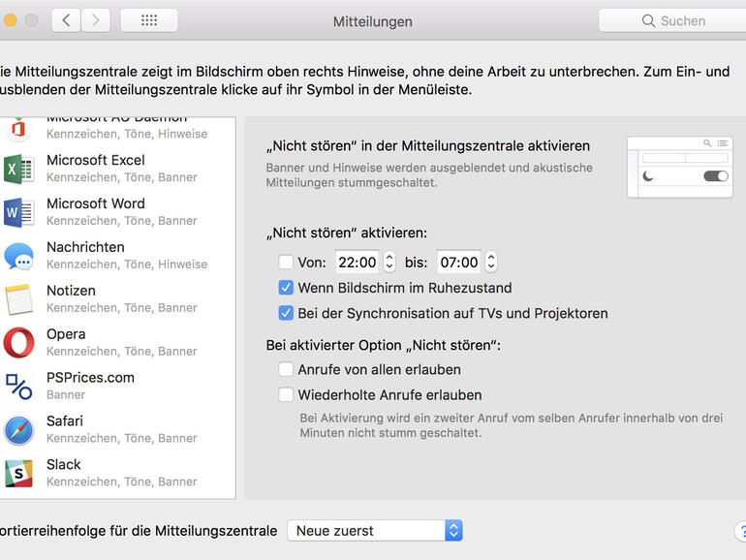Select Safari in the app list
This screenshot has height=560, width=746.
pyautogui.click(x=117, y=429)
